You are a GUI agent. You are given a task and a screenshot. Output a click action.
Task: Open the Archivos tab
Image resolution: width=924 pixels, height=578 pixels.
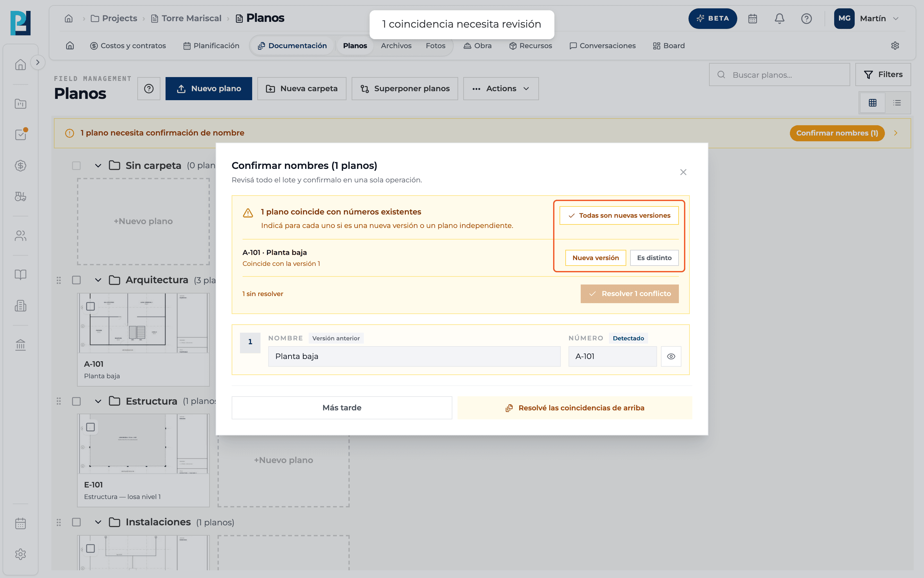pyautogui.click(x=396, y=46)
